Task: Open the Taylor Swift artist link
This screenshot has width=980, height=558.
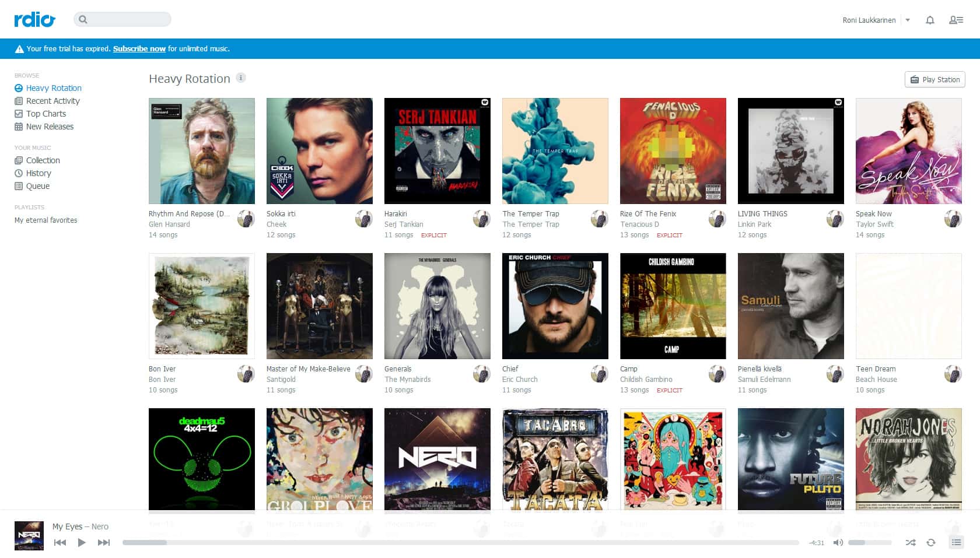Action: 874,224
